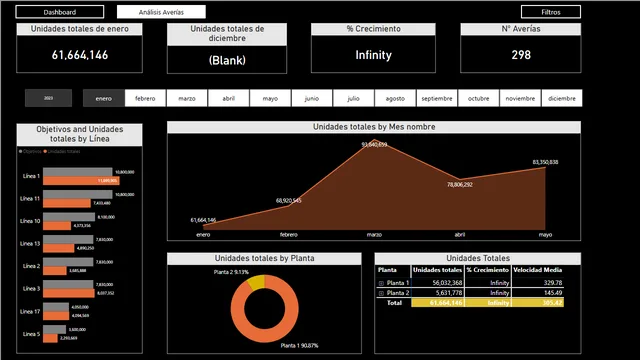Click the 83,350,838 mayo data label

[545, 162]
